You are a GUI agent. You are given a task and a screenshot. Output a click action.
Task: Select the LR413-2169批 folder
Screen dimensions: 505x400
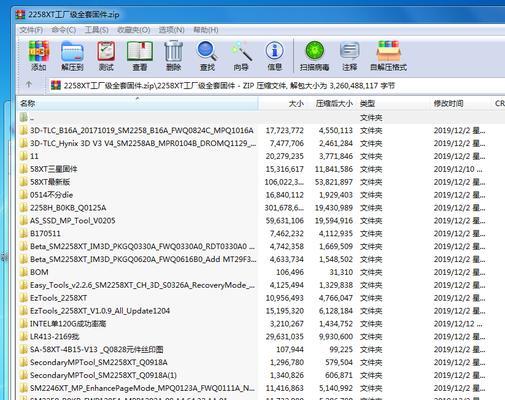tap(55, 337)
